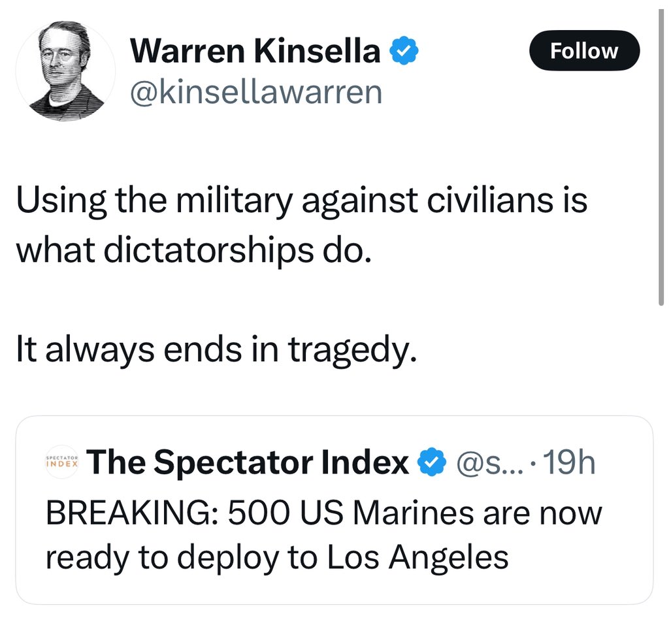Click the 'Using the military against civilians' line
The width and height of the screenshot is (669, 644).
(301, 201)
